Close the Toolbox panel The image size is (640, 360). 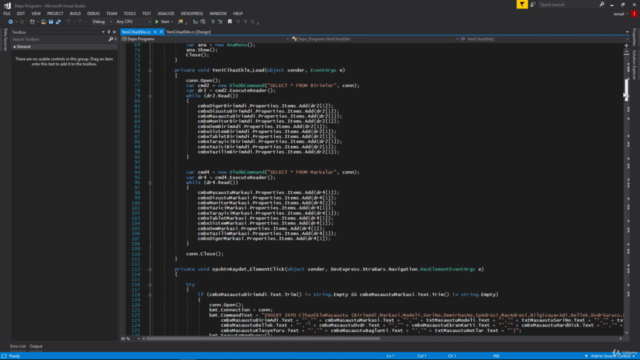coord(114,32)
